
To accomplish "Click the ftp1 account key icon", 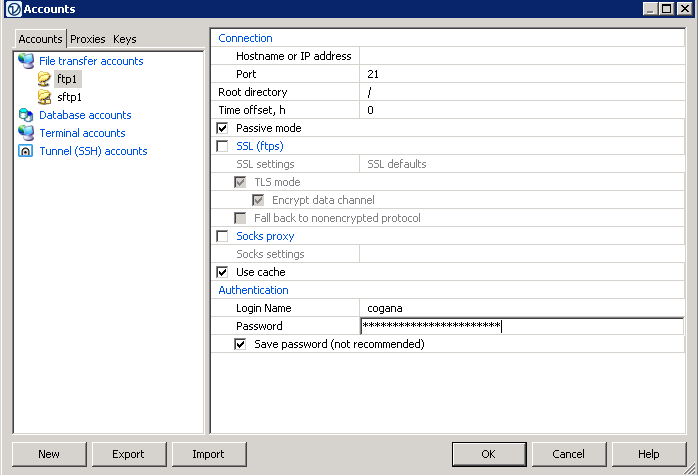I will point(44,79).
